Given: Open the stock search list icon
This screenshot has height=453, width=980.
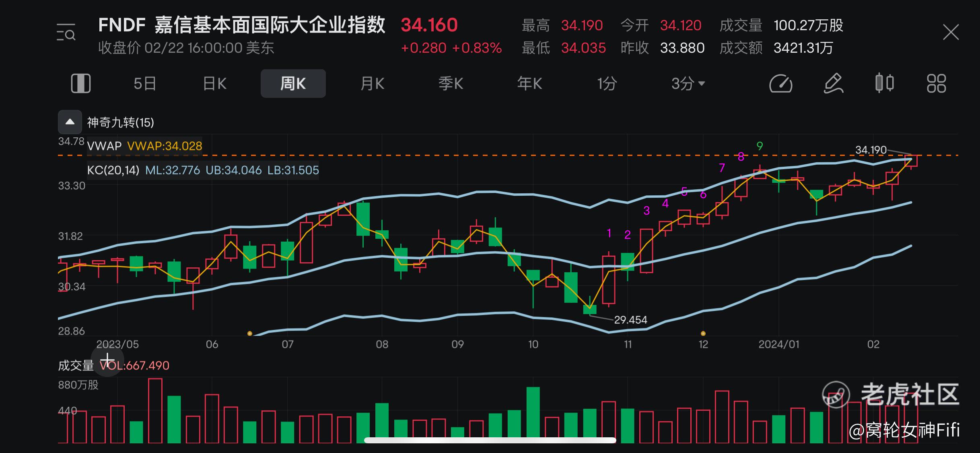Looking at the screenshot, I should tap(66, 33).
